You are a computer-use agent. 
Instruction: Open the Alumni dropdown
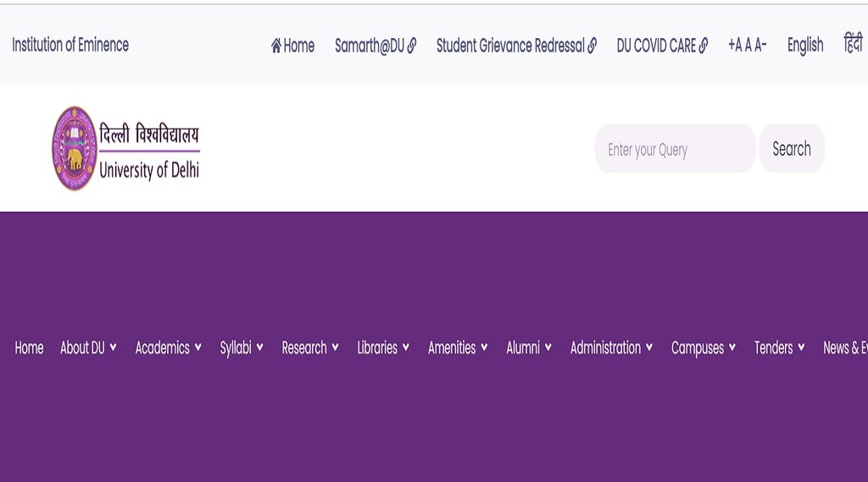tap(529, 347)
